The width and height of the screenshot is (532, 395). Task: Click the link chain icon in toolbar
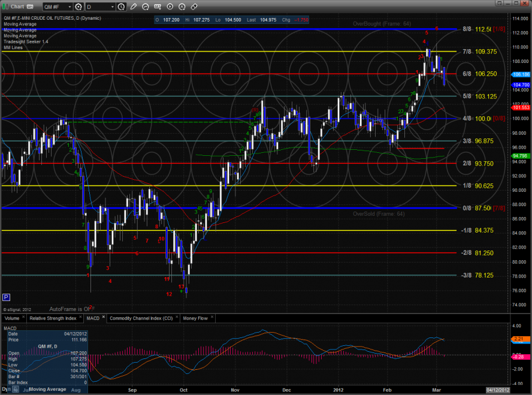[194, 7]
